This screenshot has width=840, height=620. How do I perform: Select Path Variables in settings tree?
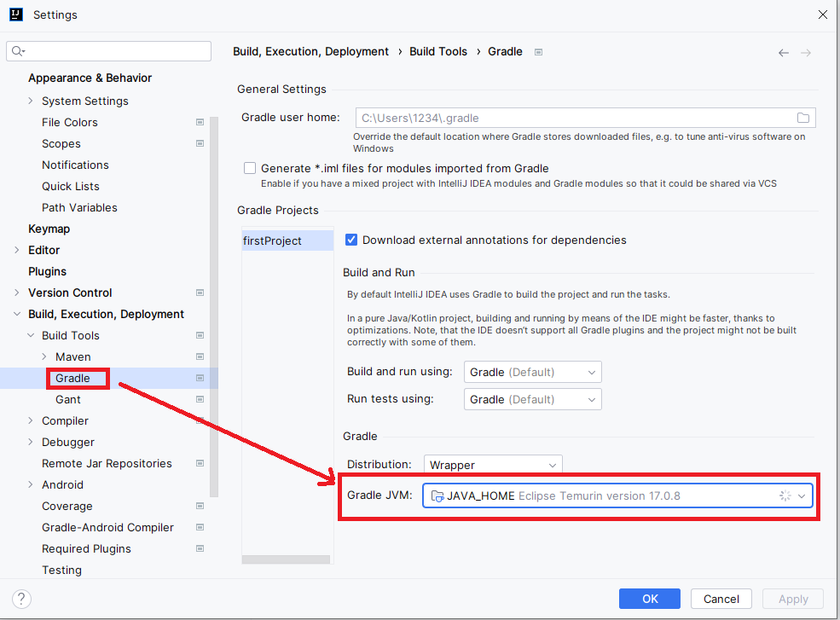click(x=79, y=207)
